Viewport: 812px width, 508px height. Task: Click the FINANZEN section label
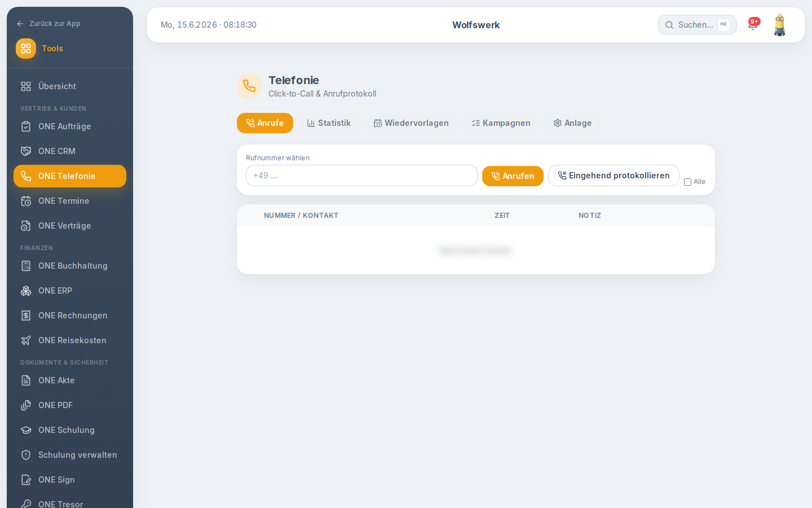37,248
